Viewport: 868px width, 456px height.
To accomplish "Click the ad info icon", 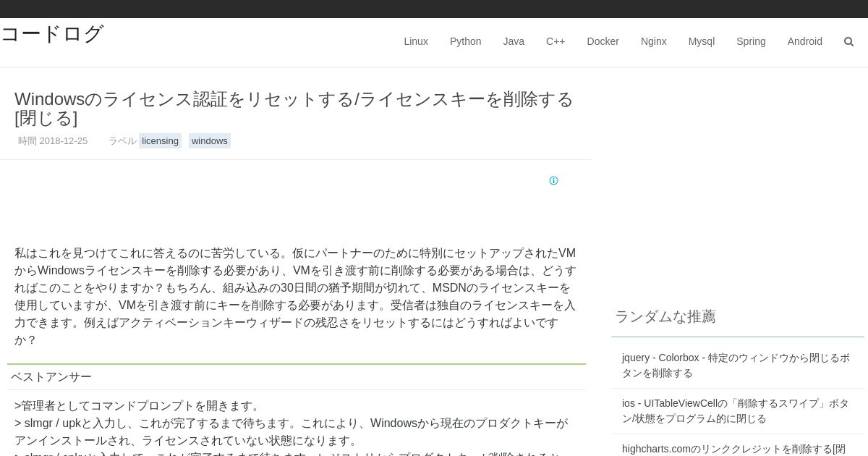I will pyautogui.click(x=553, y=181).
